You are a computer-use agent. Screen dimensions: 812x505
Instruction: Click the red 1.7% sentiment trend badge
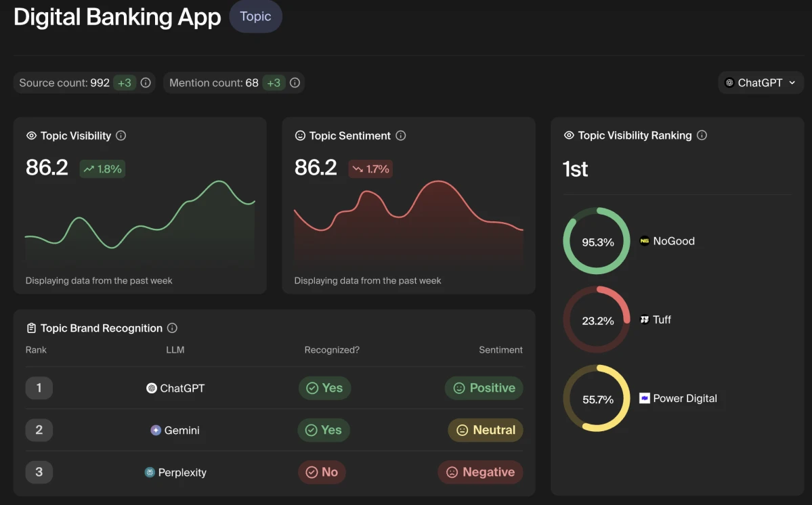click(370, 169)
